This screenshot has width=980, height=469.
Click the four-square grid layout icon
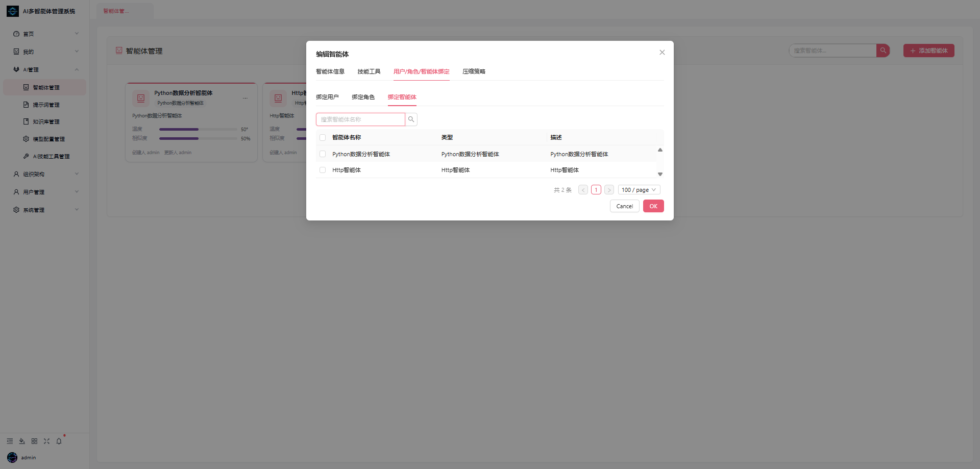[x=34, y=441]
